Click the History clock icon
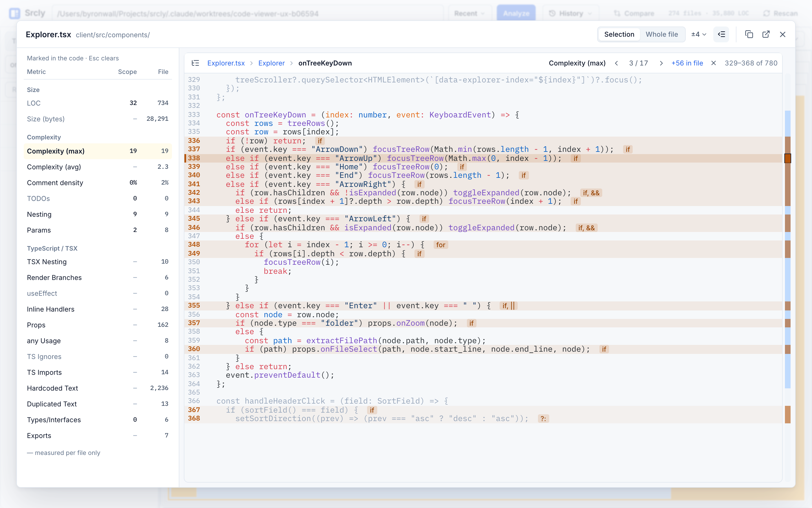 pyautogui.click(x=552, y=14)
